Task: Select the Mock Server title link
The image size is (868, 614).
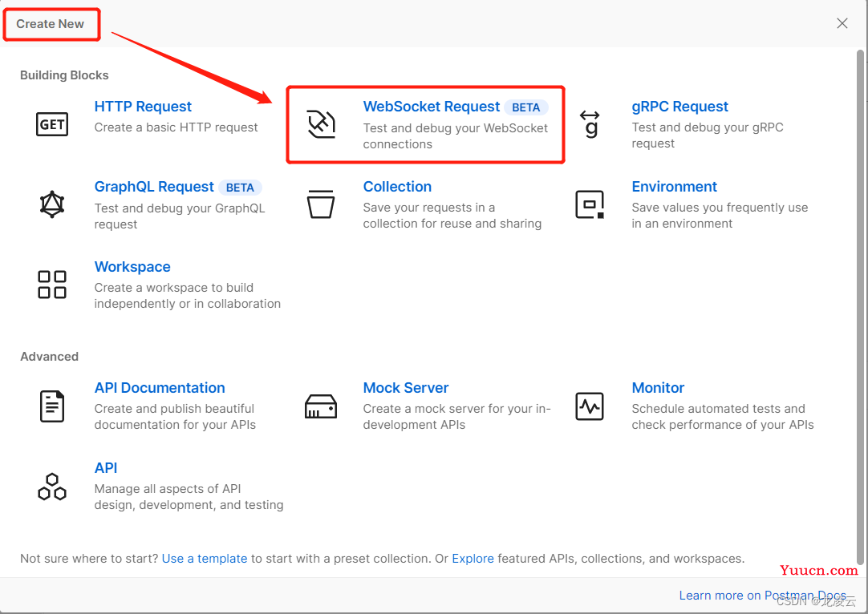Action: tap(406, 388)
